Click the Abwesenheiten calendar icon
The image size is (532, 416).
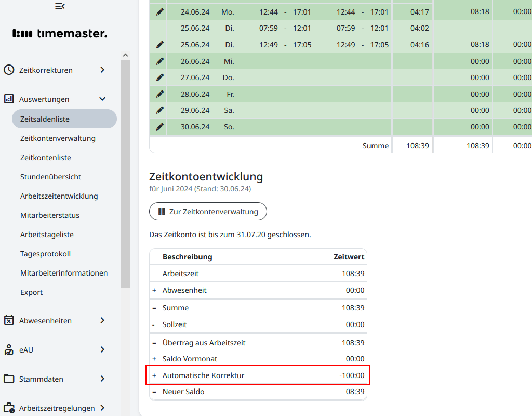(x=9, y=320)
